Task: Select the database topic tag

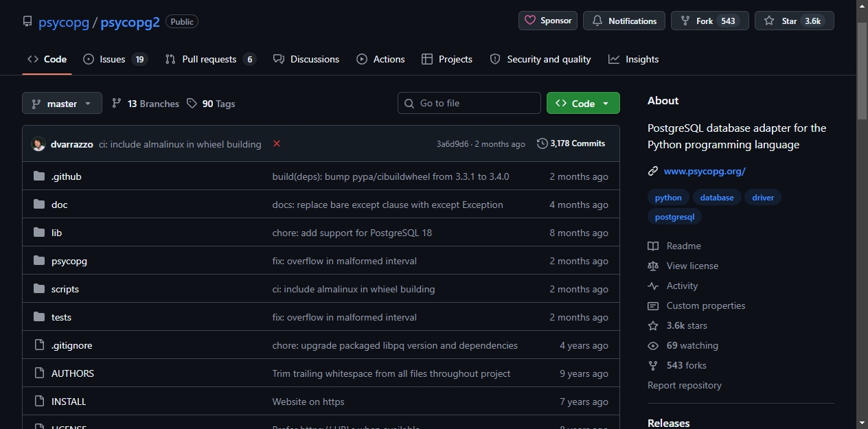Action: tap(717, 198)
